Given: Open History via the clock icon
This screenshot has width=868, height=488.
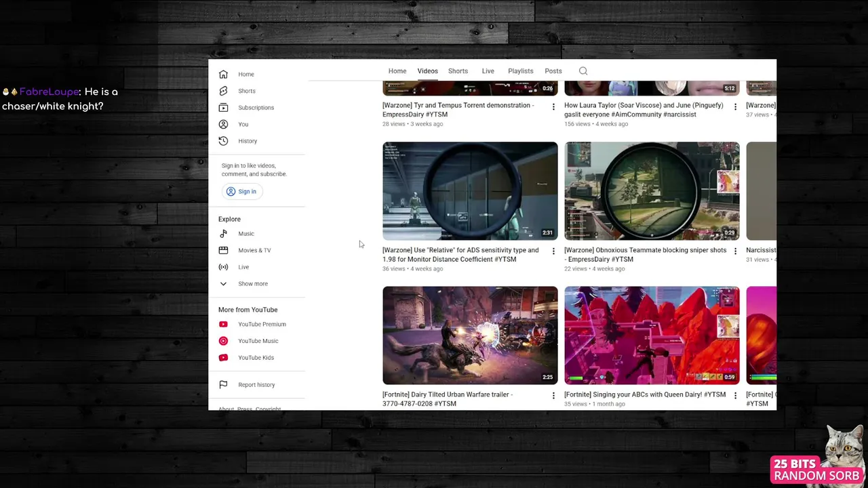Looking at the screenshot, I should click(223, 141).
